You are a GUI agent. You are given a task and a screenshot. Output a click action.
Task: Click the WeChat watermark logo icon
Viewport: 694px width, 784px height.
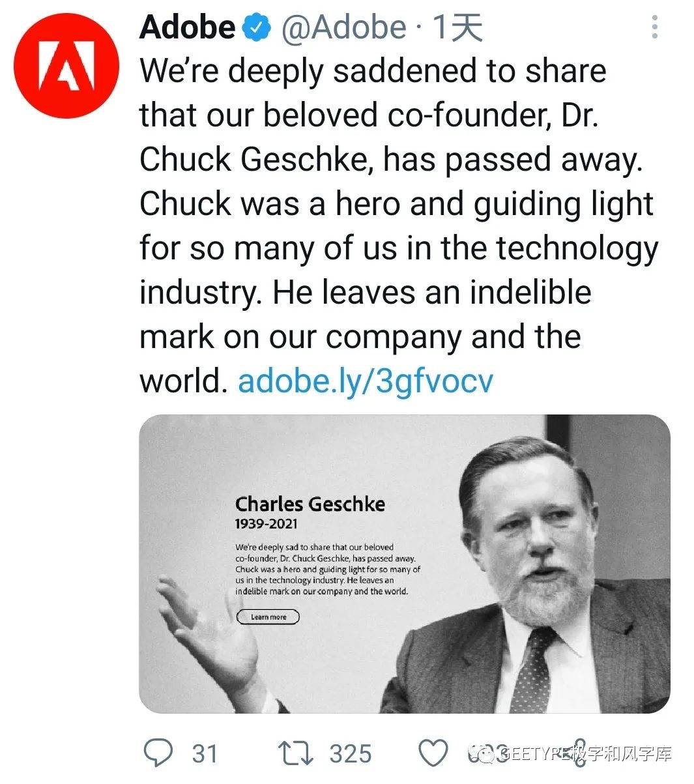[x=482, y=755]
